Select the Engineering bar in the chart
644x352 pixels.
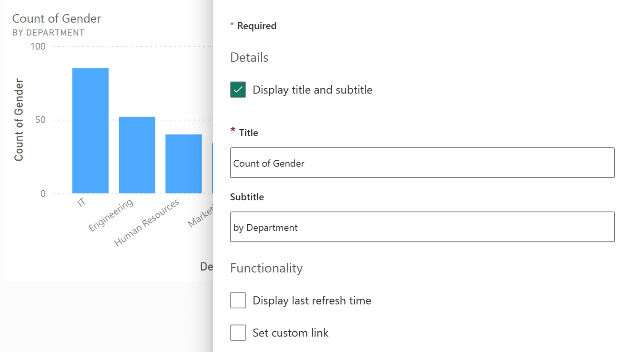click(137, 155)
